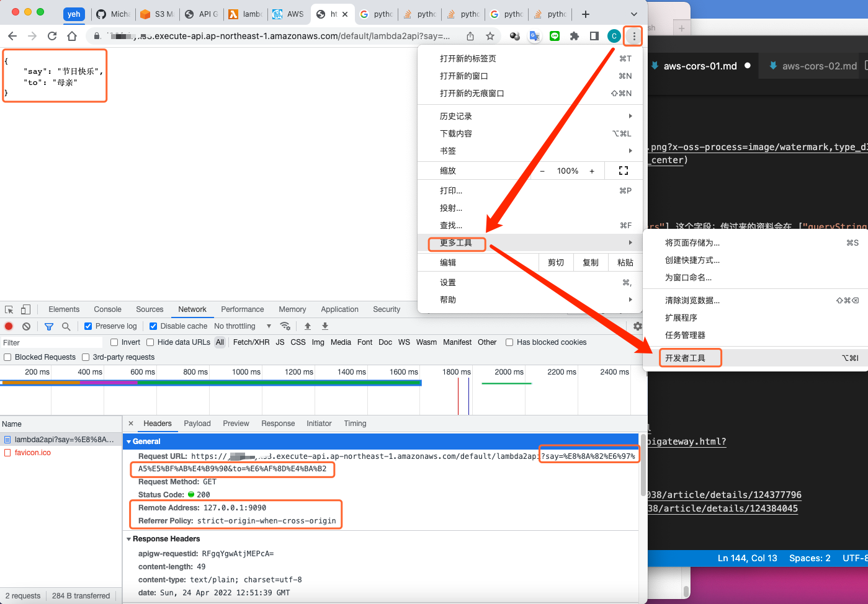Click the headers pane scrollbar

[642, 465]
